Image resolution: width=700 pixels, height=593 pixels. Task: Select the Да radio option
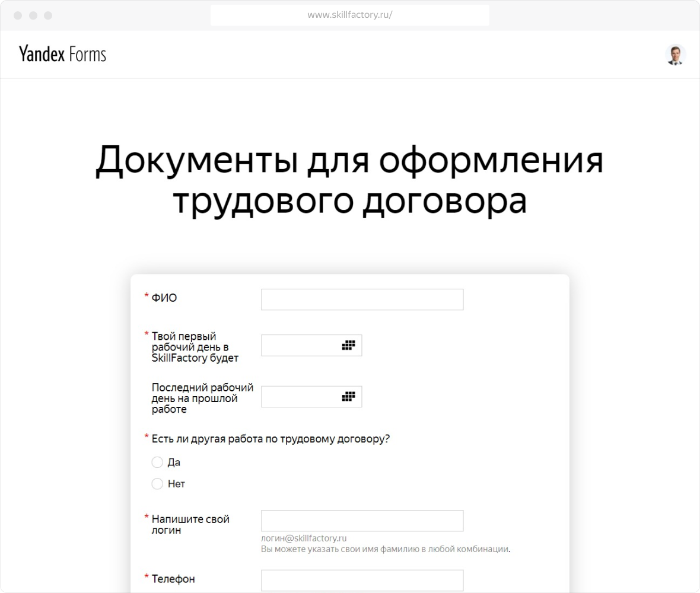tap(157, 462)
